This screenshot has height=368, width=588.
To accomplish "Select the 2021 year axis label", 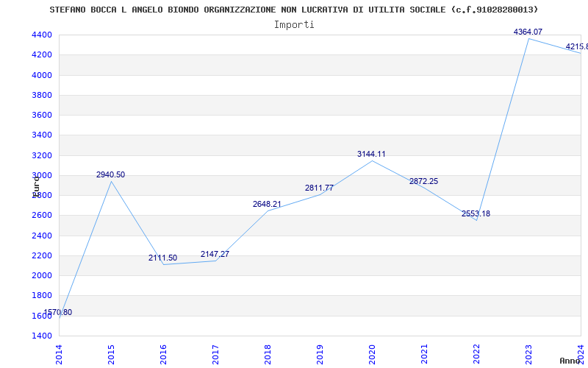I will click(424, 355).
